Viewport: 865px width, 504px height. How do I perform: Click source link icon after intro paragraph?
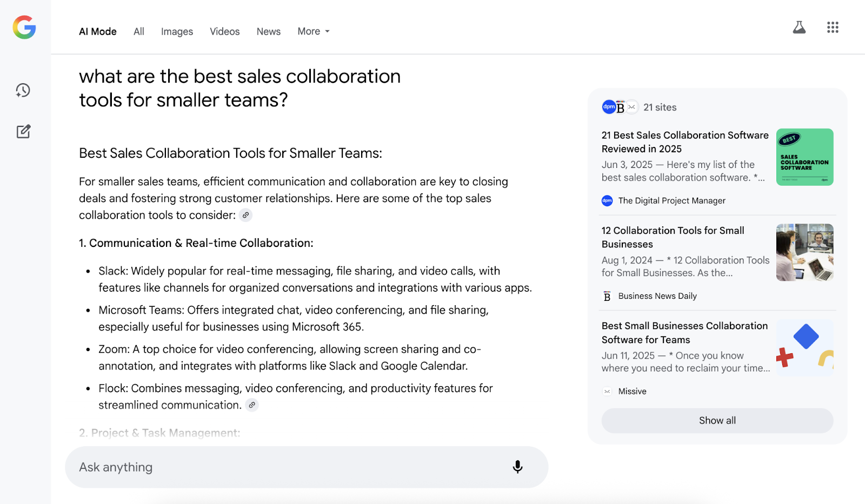(x=246, y=215)
